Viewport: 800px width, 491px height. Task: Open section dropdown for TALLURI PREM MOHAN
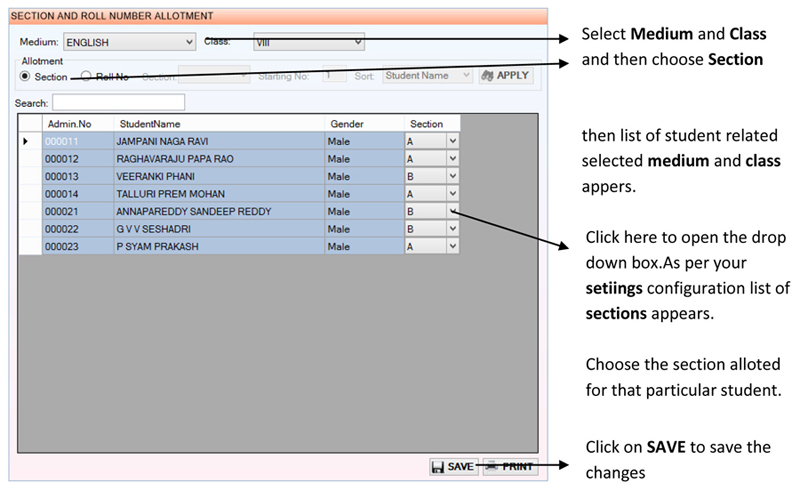click(x=453, y=193)
